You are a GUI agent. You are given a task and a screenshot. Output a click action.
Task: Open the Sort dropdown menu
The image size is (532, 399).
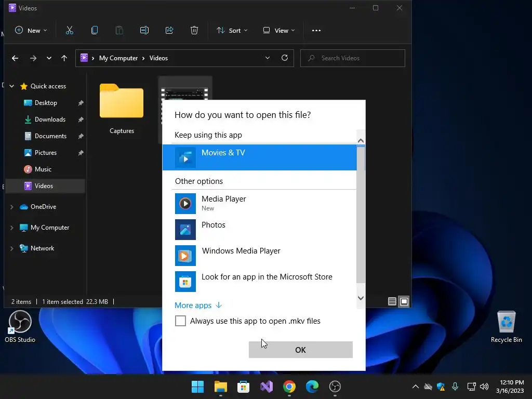[232, 31]
